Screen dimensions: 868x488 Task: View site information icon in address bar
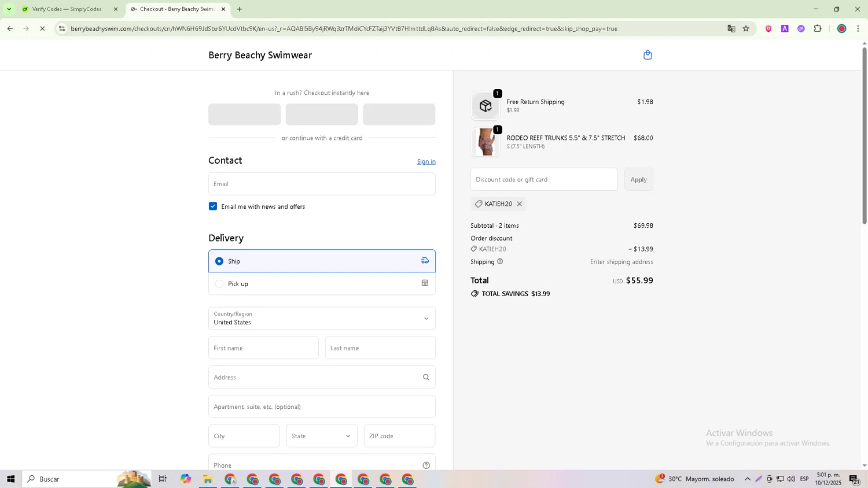click(x=62, y=28)
